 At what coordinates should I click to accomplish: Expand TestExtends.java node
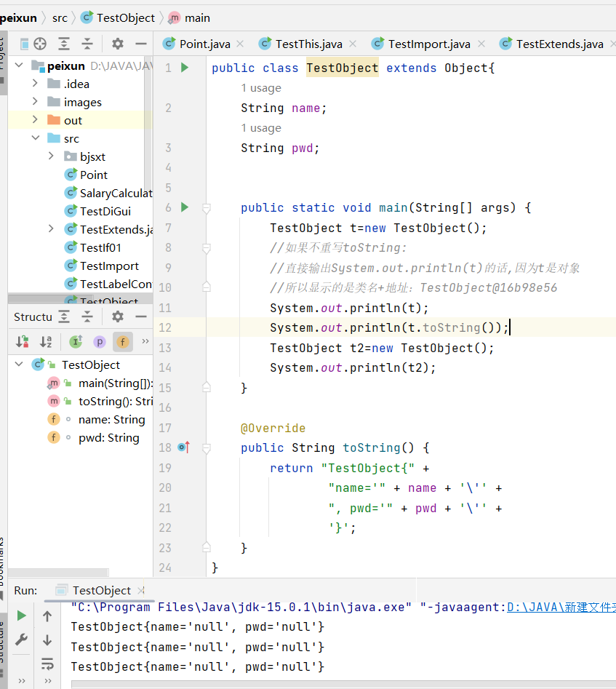pos(51,229)
